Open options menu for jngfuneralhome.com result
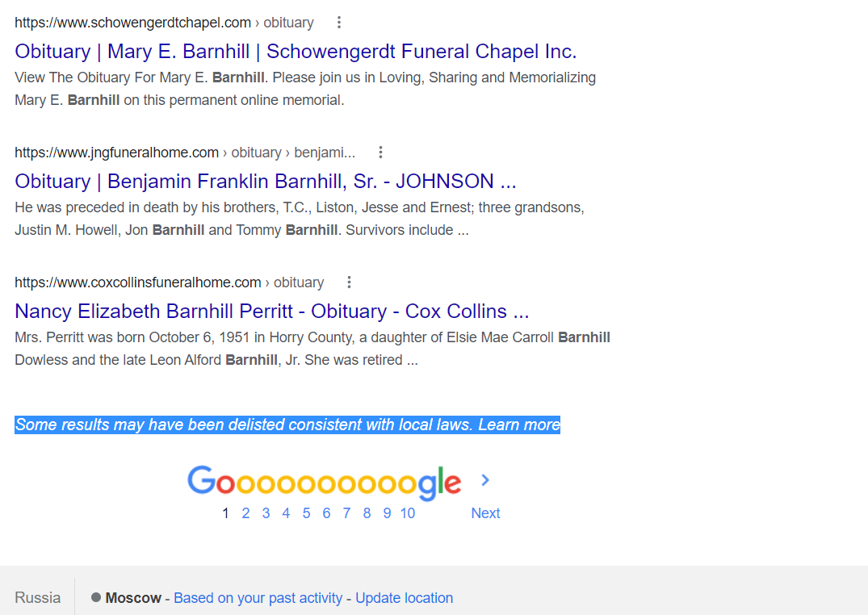This screenshot has width=868, height=615. pyautogui.click(x=380, y=153)
